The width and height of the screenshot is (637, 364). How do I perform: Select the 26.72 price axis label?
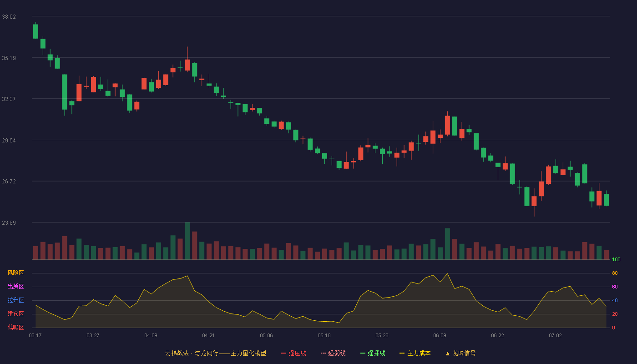9,181
